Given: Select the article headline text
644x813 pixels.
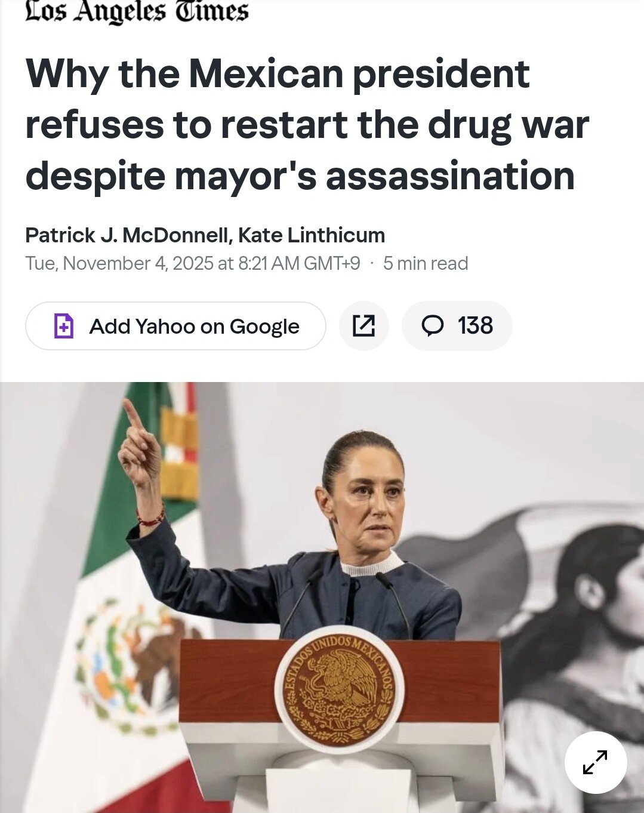Looking at the screenshot, I should click(x=307, y=125).
